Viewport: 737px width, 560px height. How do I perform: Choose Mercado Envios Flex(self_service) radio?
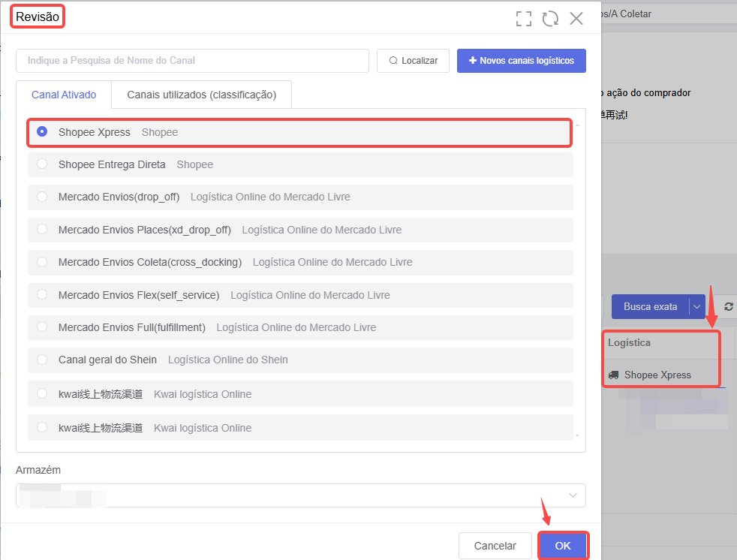pos(42,295)
